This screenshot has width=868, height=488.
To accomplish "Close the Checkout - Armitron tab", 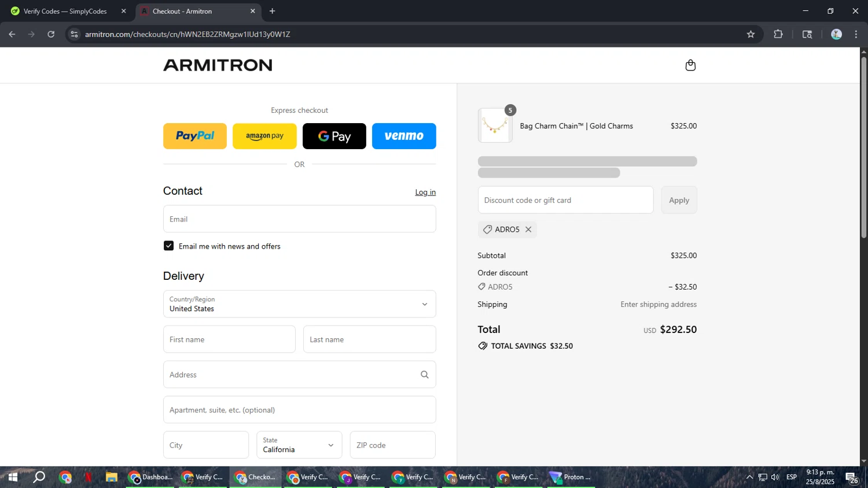I will pos(252,11).
